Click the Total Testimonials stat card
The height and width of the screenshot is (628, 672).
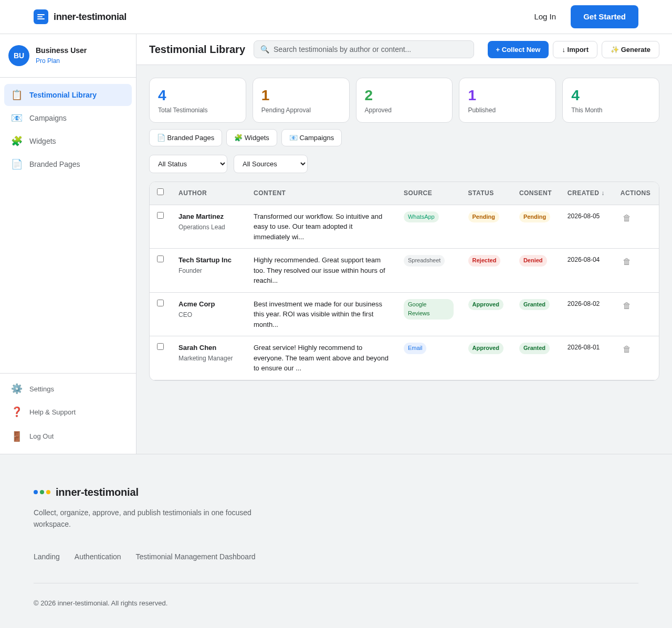point(197,100)
